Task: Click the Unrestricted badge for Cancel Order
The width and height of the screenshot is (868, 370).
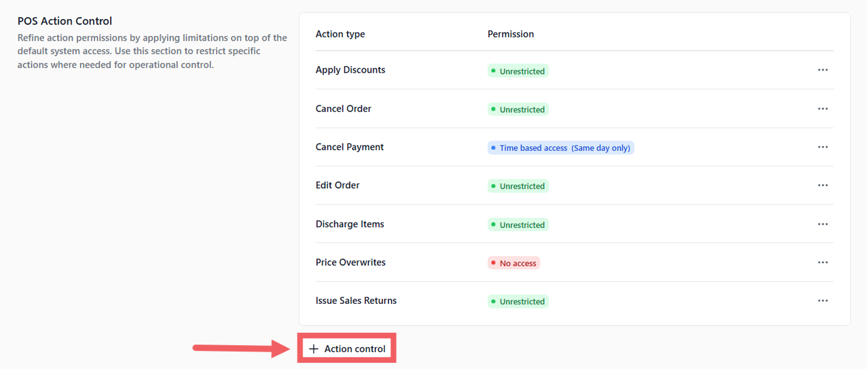Action: tap(518, 110)
